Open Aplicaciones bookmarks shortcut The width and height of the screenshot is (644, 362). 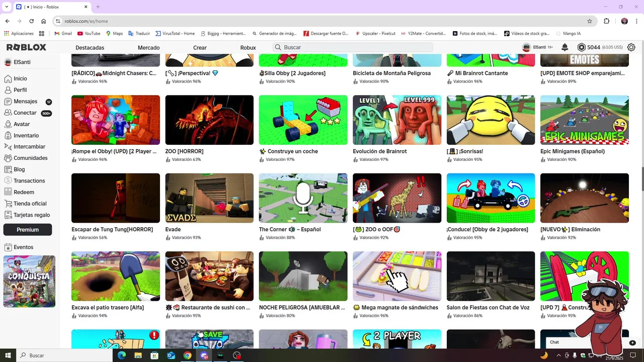point(19,34)
